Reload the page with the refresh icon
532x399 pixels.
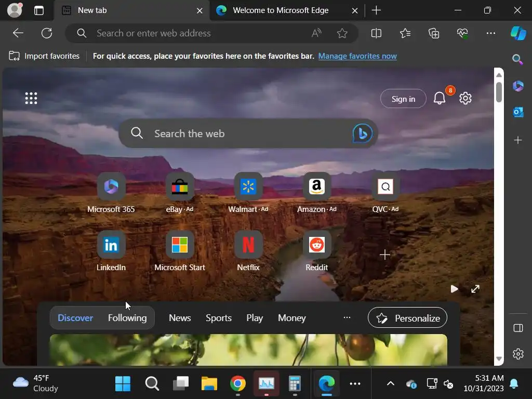click(x=47, y=33)
